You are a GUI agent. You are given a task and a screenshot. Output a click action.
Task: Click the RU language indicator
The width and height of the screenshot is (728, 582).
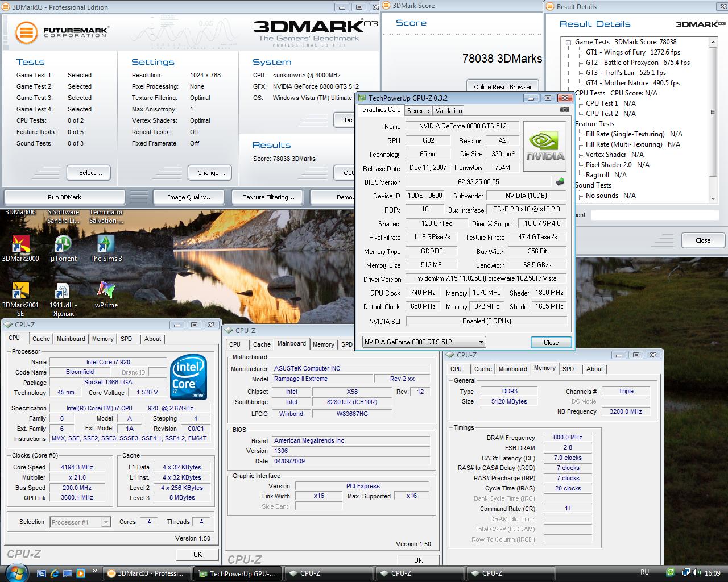(644, 572)
